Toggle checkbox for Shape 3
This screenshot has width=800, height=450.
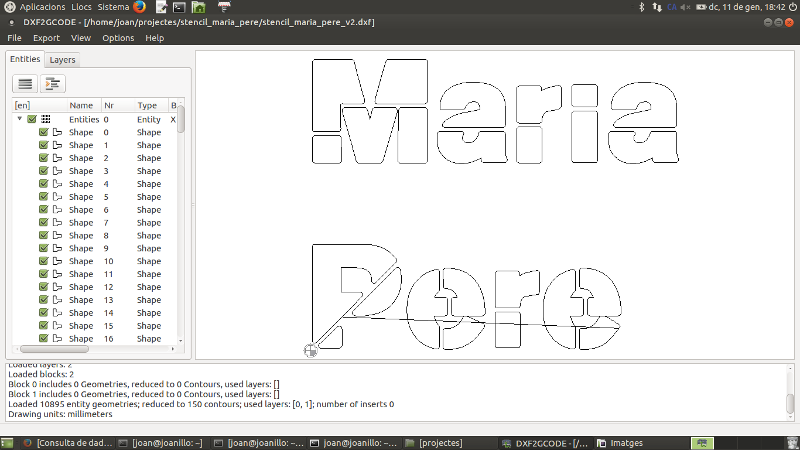coord(43,171)
